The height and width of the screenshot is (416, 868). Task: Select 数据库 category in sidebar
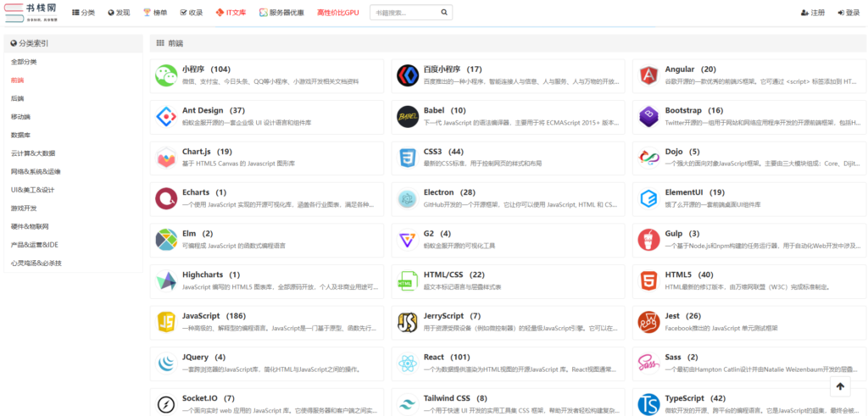[21, 135]
